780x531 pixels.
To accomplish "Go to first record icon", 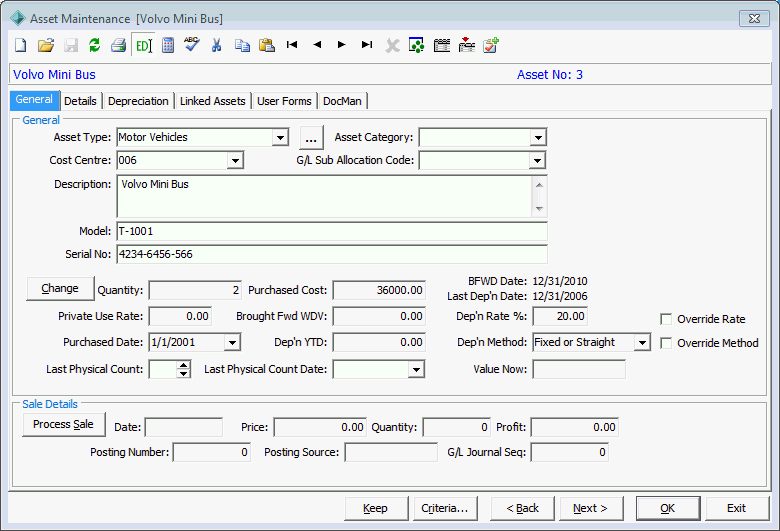I will point(292,45).
